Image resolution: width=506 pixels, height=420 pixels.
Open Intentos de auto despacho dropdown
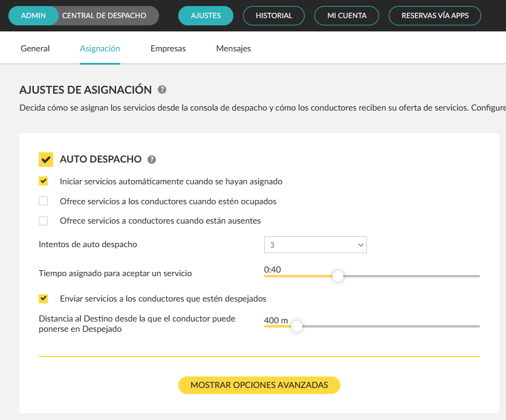point(316,245)
